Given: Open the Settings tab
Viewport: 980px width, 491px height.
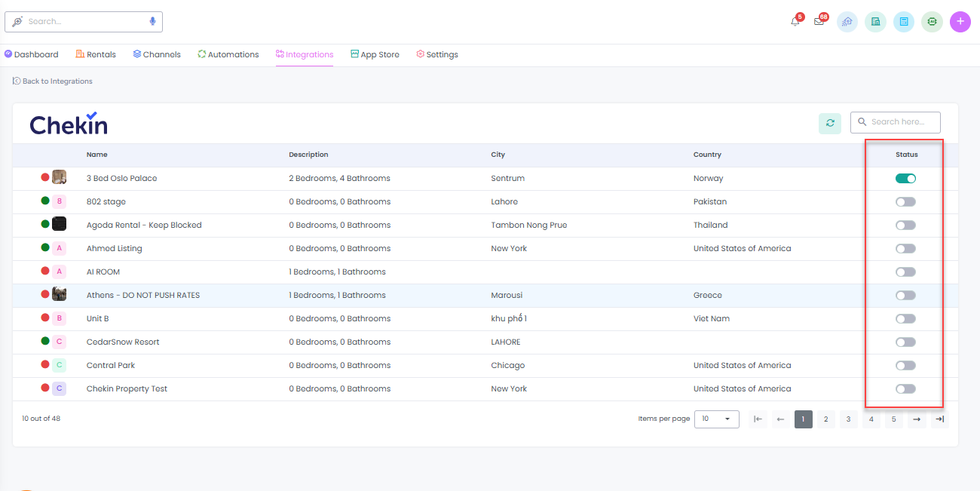Looking at the screenshot, I should 437,54.
